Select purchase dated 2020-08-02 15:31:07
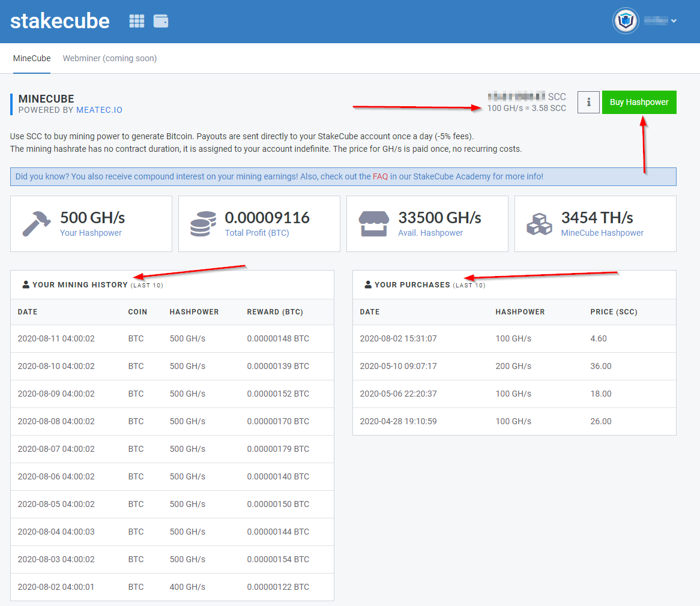Viewport: 700px width, 606px height. pos(514,338)
